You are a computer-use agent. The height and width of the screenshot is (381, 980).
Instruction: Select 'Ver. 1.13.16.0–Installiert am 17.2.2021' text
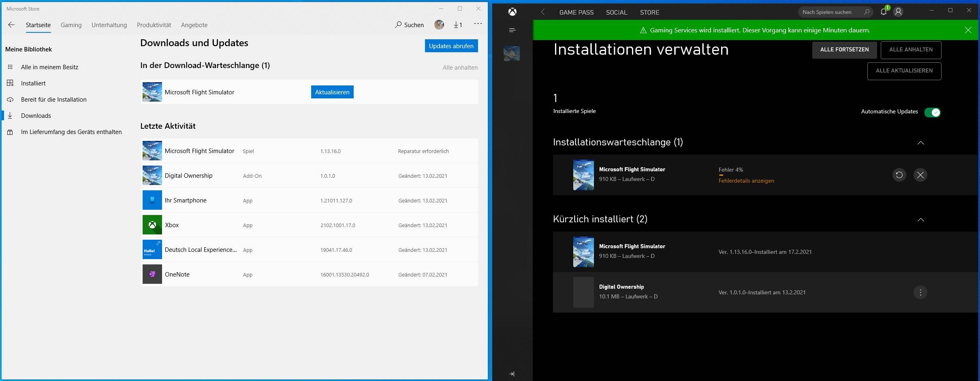[765, 252]
